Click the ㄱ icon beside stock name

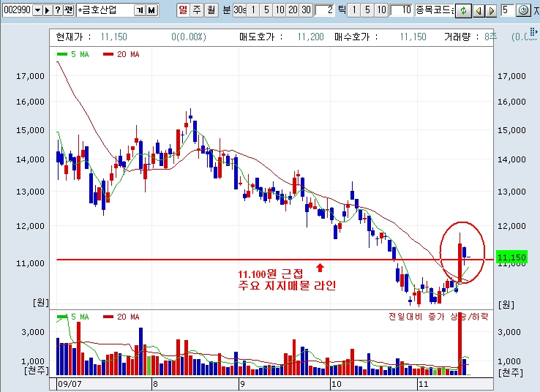pos(139,10)
